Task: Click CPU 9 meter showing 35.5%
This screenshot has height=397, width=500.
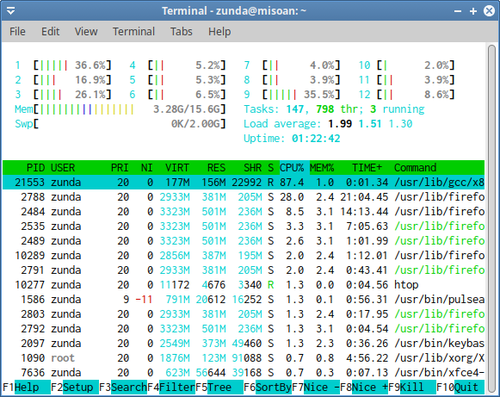Action: click(292, 95)
